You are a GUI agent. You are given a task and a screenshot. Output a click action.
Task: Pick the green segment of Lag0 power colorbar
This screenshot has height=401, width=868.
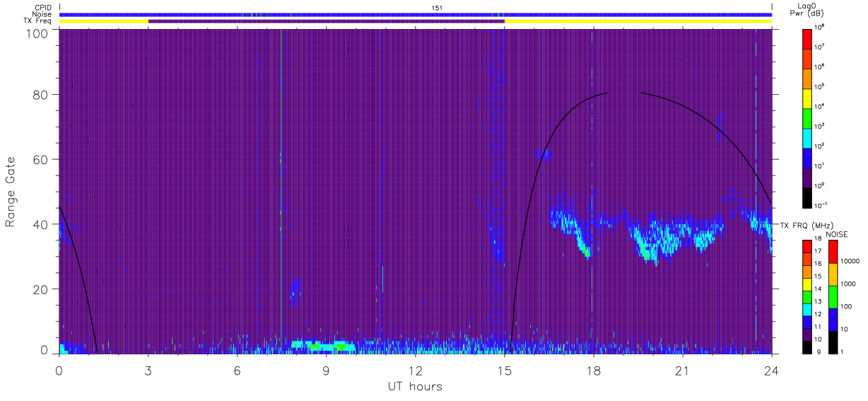[808, 117]
